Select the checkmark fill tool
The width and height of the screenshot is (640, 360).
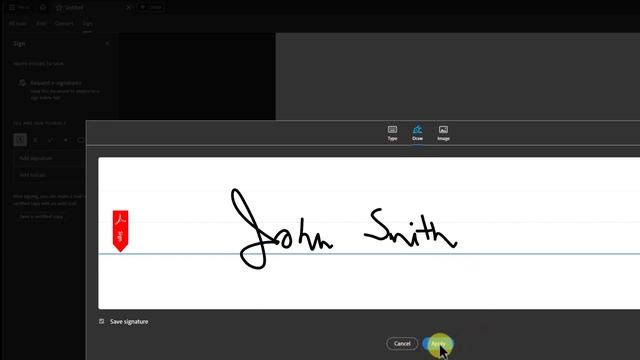coord(51,140)
